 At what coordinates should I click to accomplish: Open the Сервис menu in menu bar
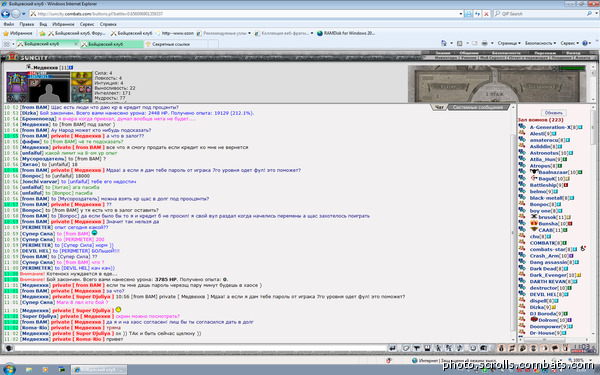[87, 24]
